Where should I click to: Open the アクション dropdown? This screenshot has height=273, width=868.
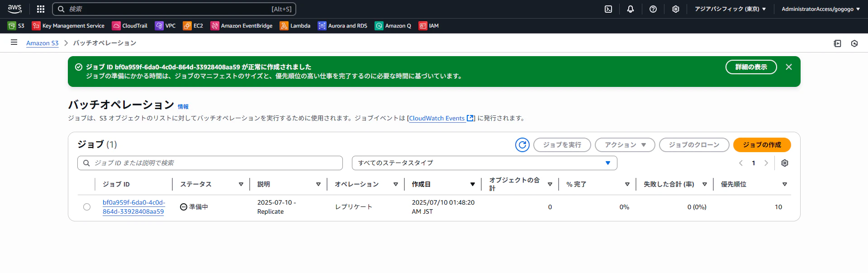coord(625,145)
